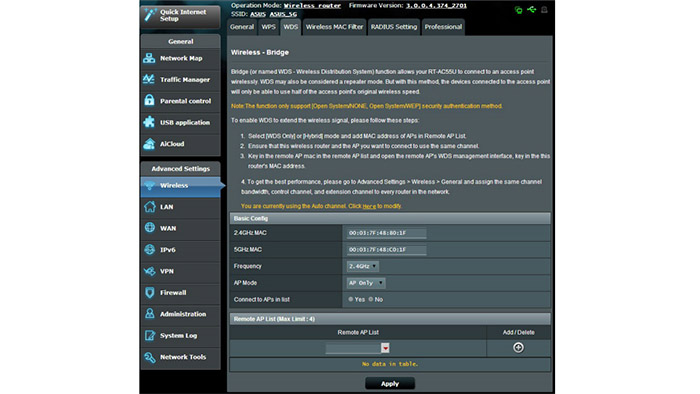The height and width of the screenshot is (394, 700).
Task: Open USB application puzzle icon
Action: [149, 122]
